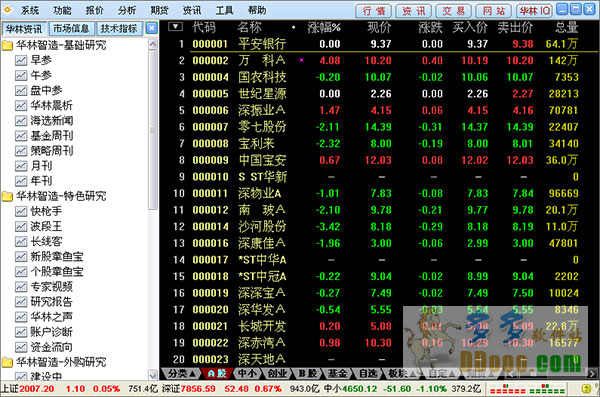
Task: Open the 长线客 icon
Action: (x=21, y=241)
